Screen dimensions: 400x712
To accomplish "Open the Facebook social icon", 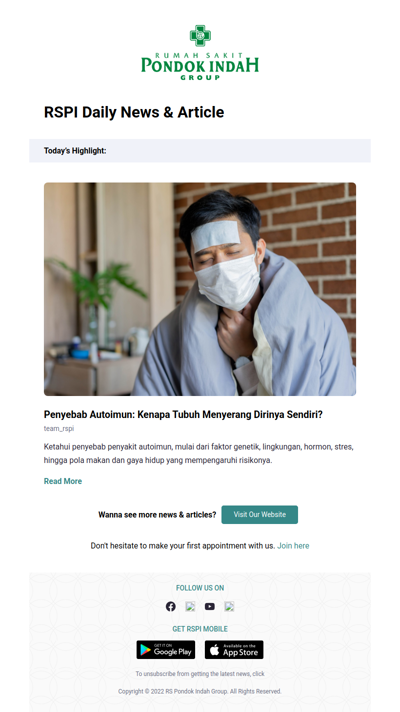I will (x=170, y=606).
